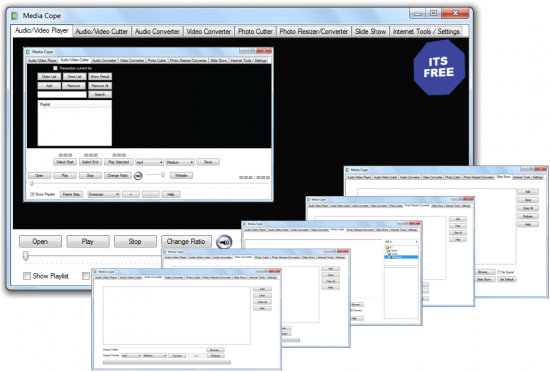The height and width of the screenshot is (372, 550).
Task: Click Slide Show start button in Slide Show window
Action: [x=485, y=279]
